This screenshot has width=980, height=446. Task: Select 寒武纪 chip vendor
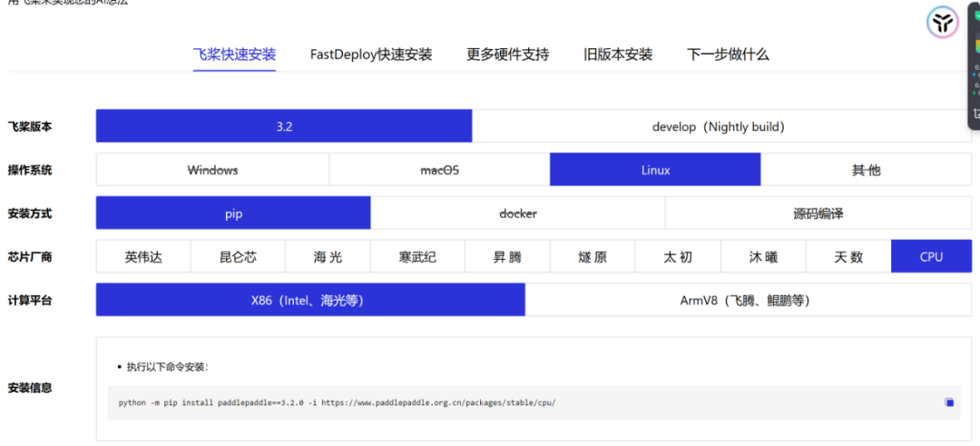(417, 256)
